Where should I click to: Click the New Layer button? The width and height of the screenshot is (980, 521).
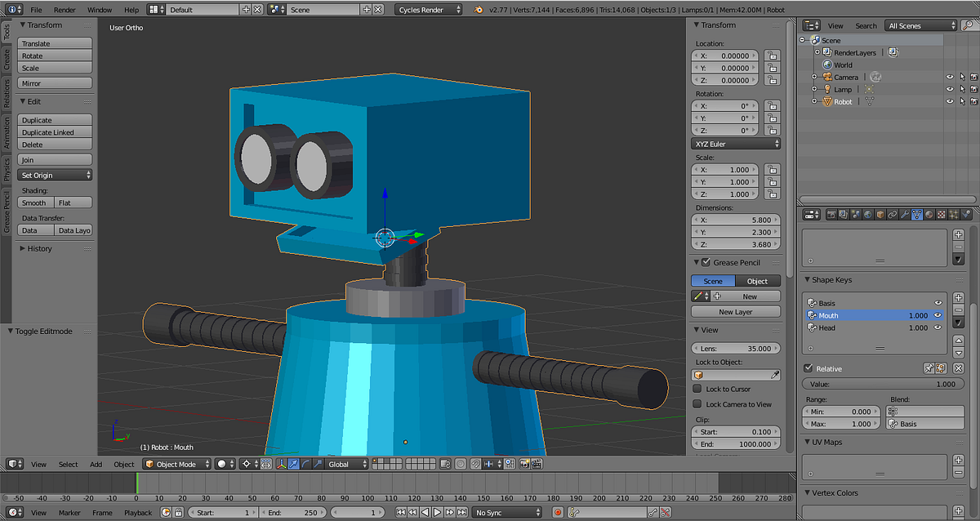(x=735, y=312)
